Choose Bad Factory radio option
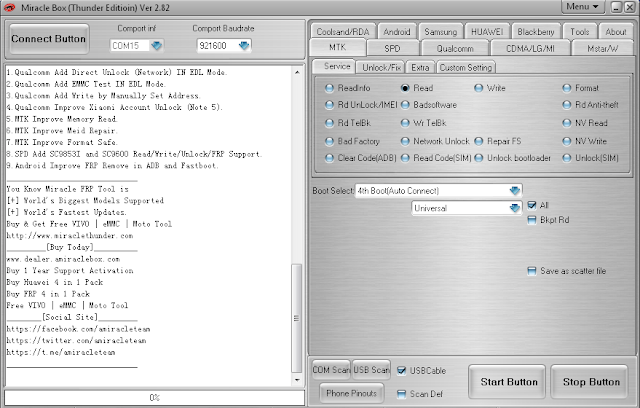This screenshot has width=640, height=408. (x=352, y=141)
